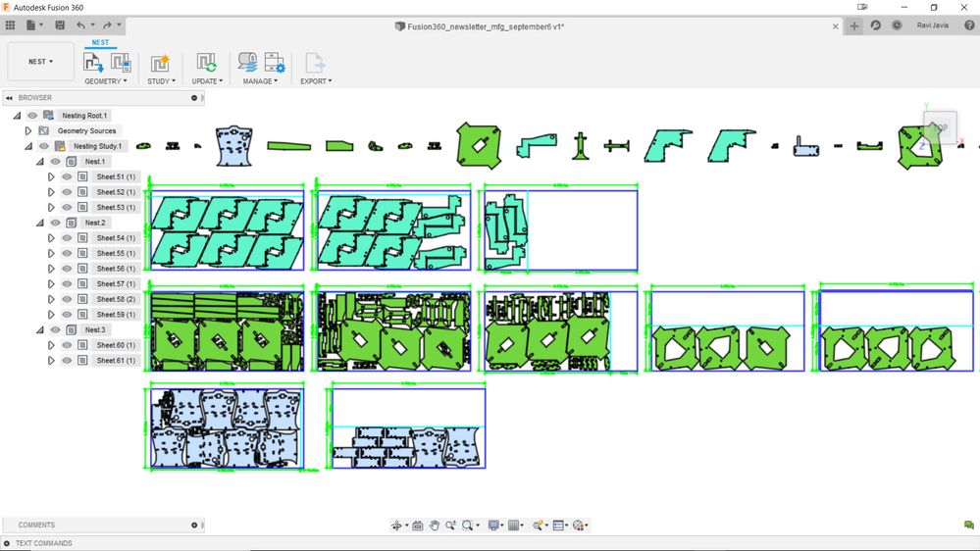Hide Sheet.51 (1)
Screen dimensions: 980x551
67,176
